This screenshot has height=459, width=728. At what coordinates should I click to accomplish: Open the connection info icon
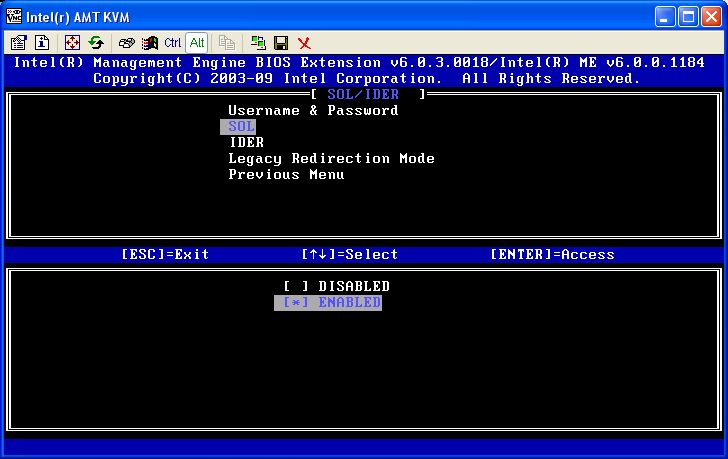[x=42, y=43]
